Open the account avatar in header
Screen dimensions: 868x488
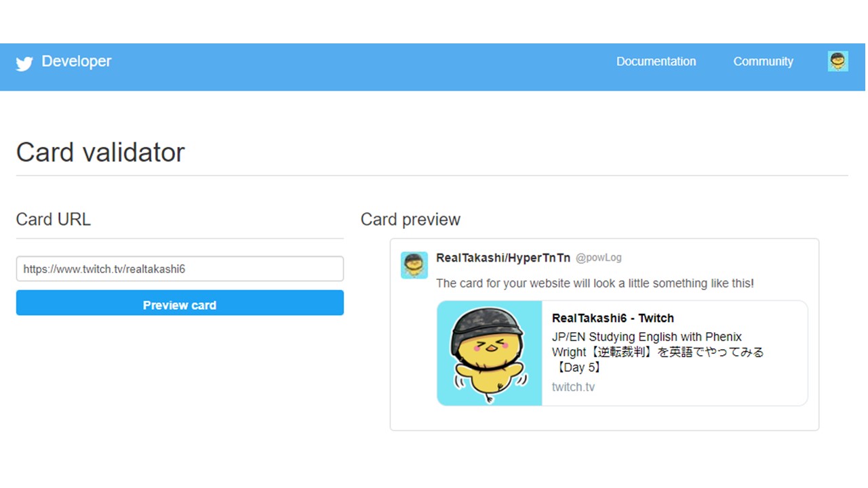837,62
